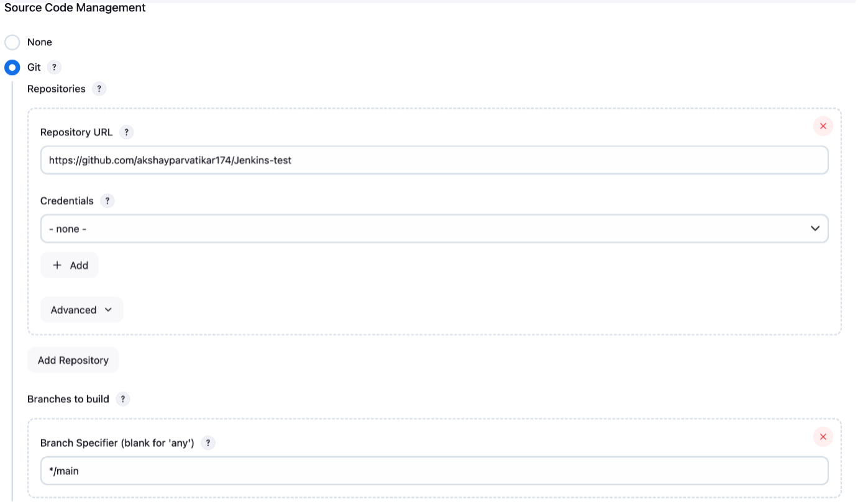Image resolution: width=858 pixels, height=504 pixels.
Task: Open the Repository URL help tooltip
Action: tap(126, 132)
